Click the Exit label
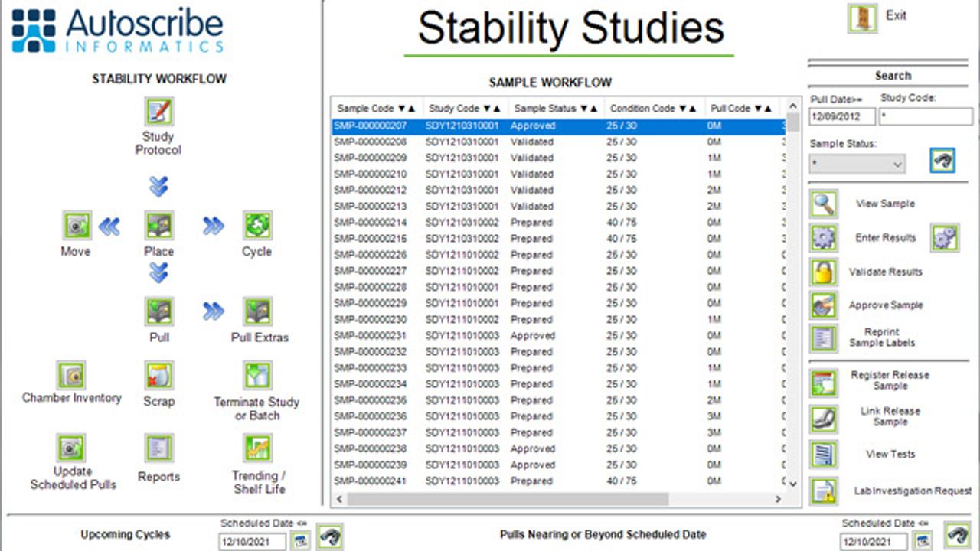 [897, 15]
